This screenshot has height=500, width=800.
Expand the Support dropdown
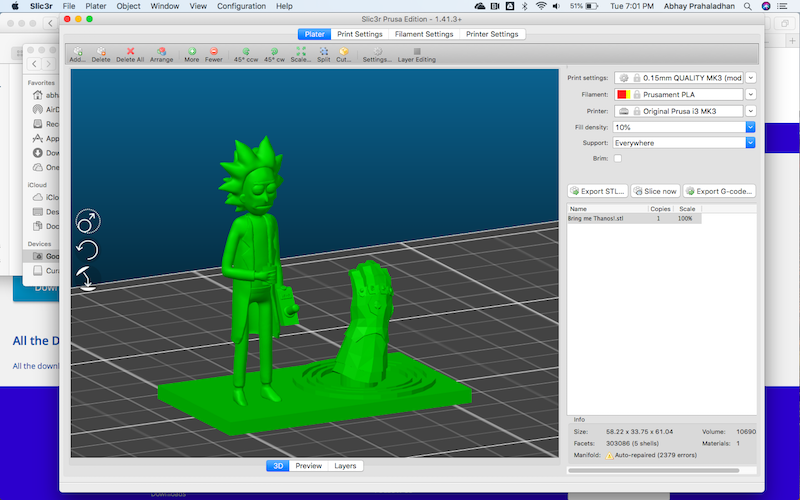pos(750,143)
